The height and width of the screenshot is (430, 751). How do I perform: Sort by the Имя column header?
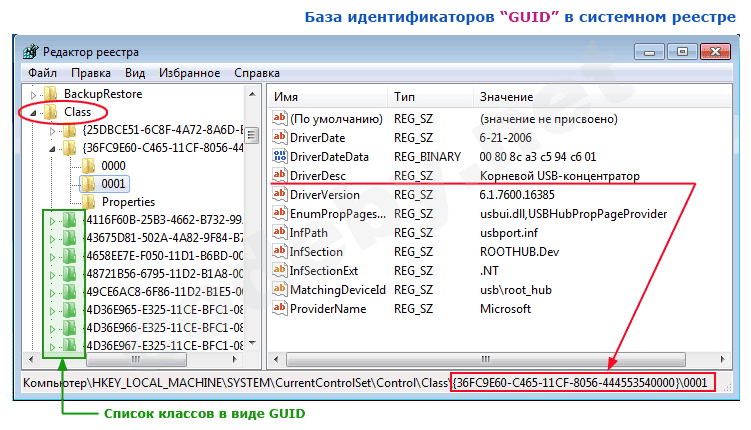tap(327, 97)
